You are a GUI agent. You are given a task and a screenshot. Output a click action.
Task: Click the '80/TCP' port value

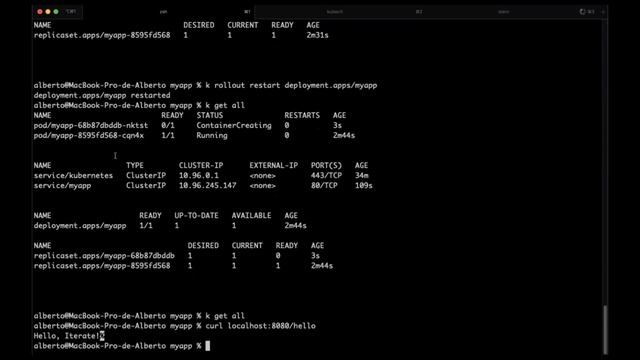click(x=324, y=186)
